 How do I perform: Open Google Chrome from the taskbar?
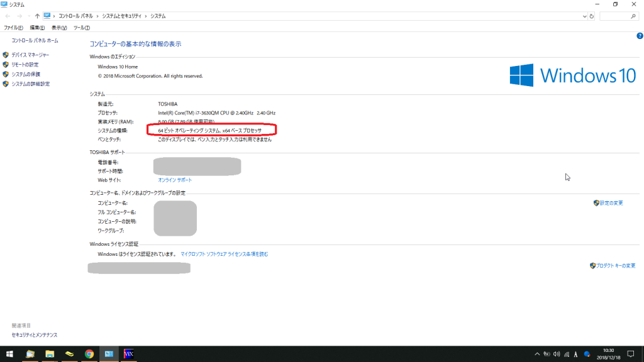pos(89,354)
